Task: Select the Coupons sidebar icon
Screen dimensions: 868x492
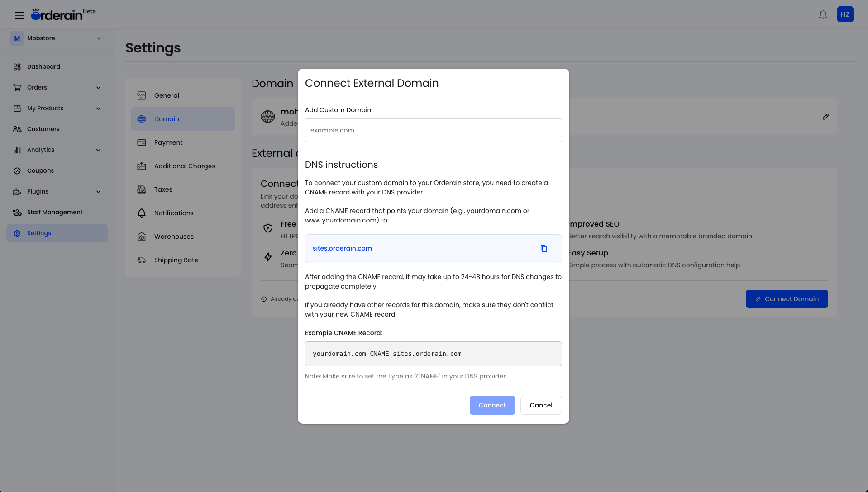Action: click(17, 170)
